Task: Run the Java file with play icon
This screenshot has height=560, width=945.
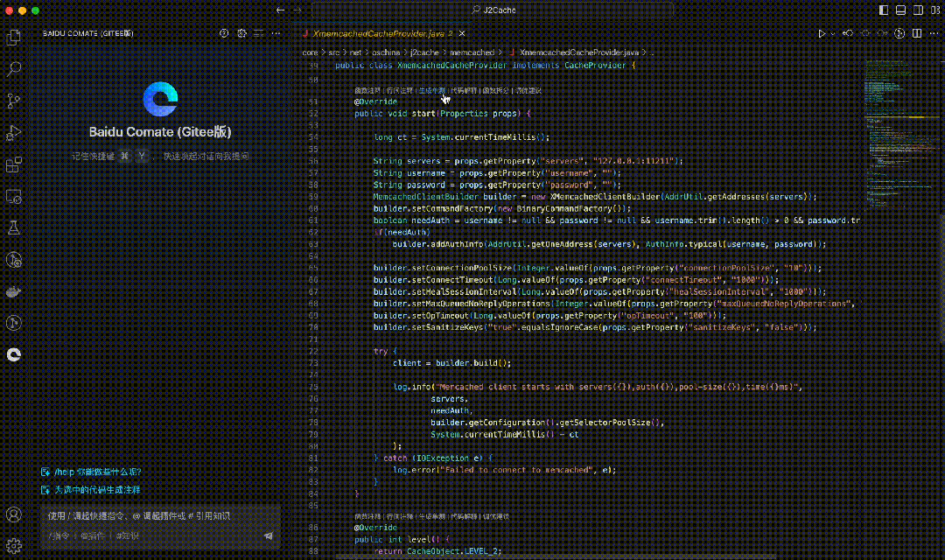Action: click(x=822, y=34)
